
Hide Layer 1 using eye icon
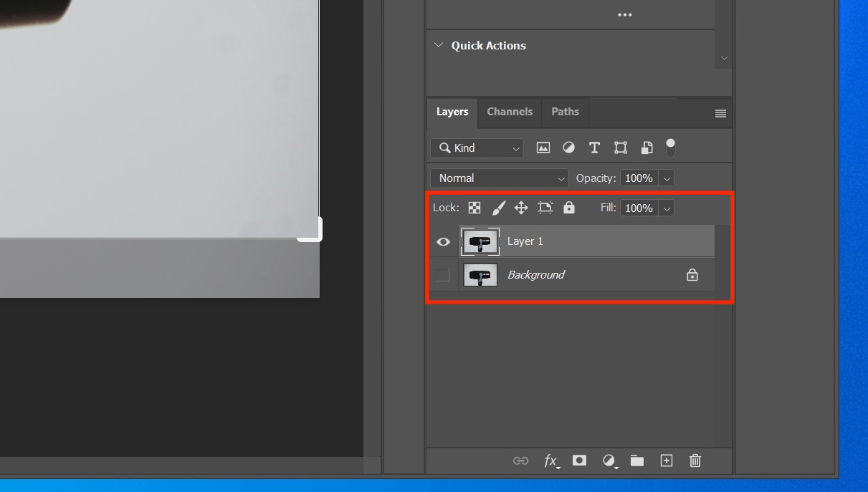click(x=443, y=242)
